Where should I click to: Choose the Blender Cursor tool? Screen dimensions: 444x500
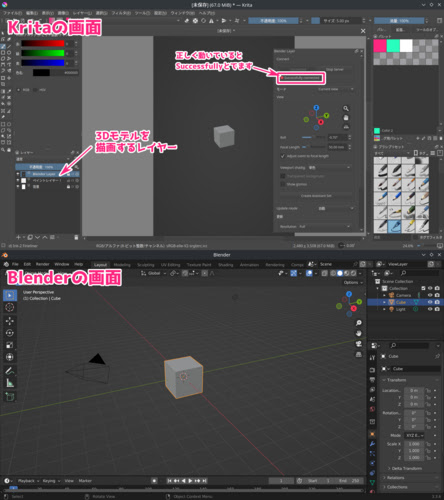point(10,307)
